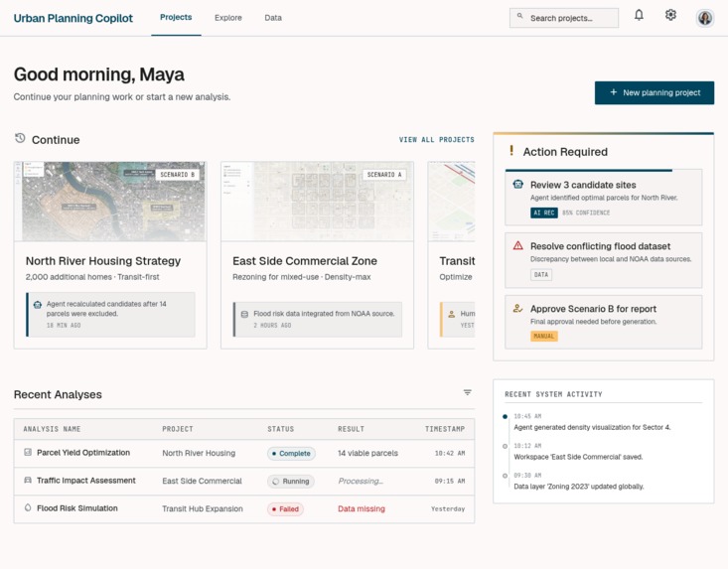Screen dimensions: 728x569
Task: Click the agent icon in North River note
Action: (38, 305)
